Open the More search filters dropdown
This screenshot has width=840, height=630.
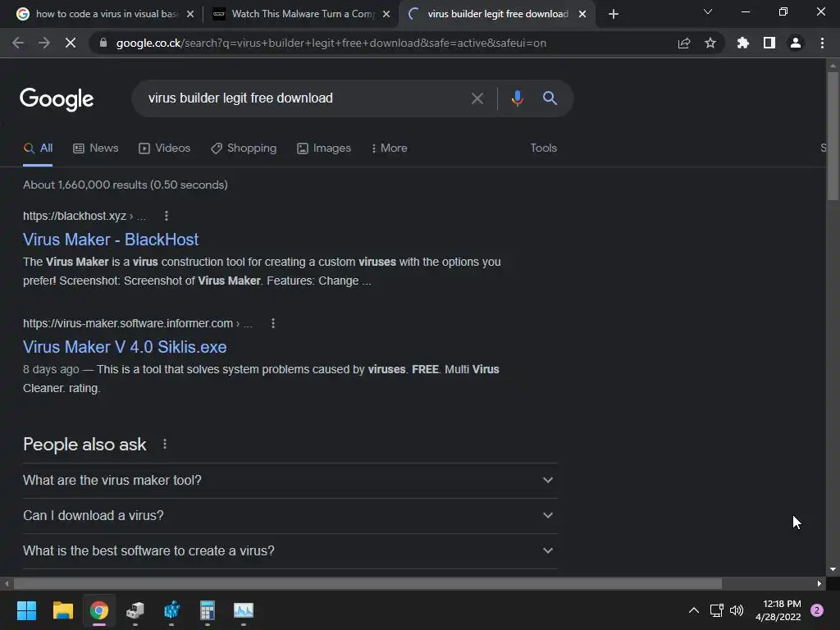pos(390,148)
